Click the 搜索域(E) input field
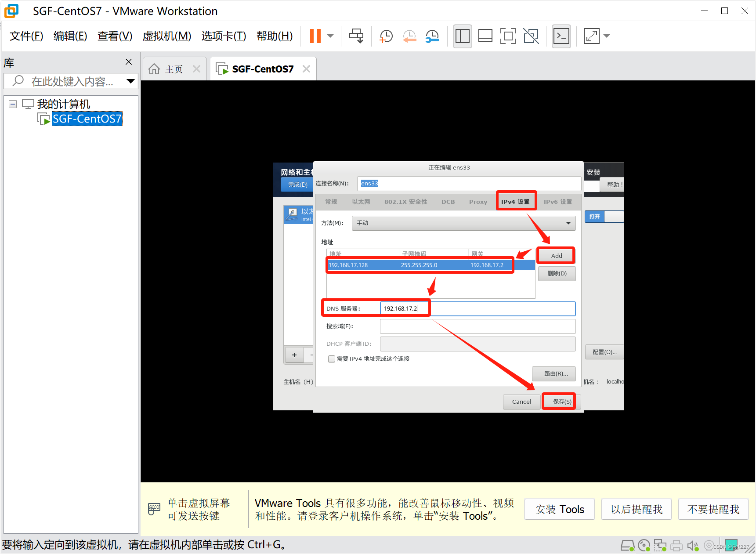This screenshot has width=756, height=554. pos(477,326)
